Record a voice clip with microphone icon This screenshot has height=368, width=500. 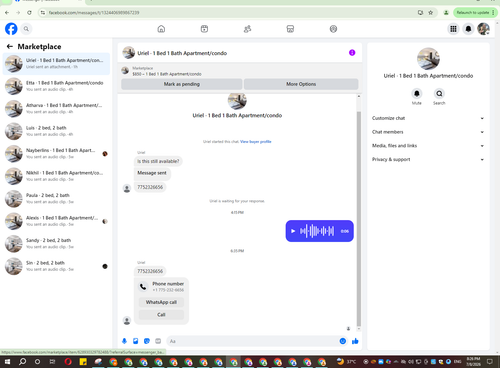(x=124, y=341)
